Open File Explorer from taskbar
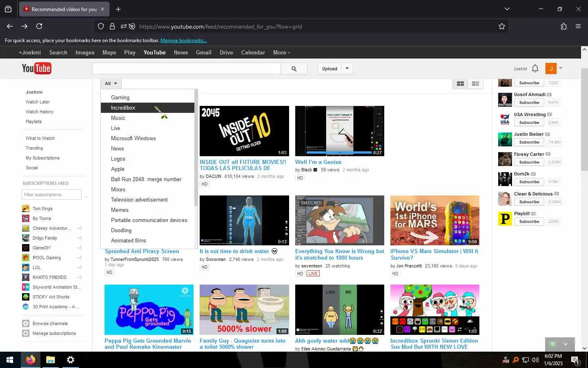This screenshot has height=368, width=588. point(51,360)
